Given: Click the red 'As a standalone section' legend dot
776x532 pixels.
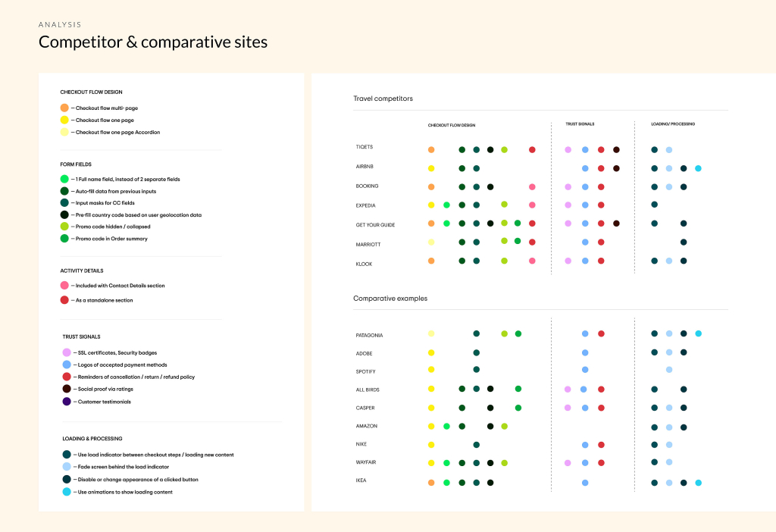Looking at the screenshot, I should coord(64,300).
